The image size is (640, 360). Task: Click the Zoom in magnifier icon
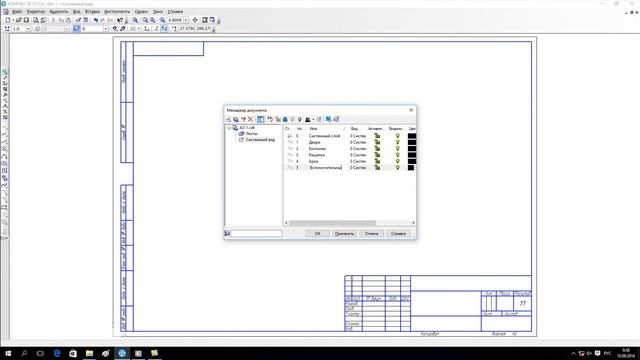[x=135, y=20]
